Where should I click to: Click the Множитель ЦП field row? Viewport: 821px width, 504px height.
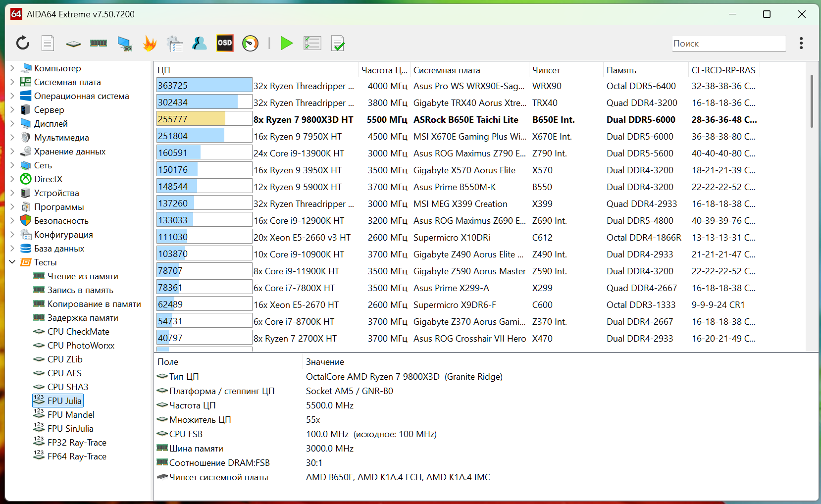373,419
